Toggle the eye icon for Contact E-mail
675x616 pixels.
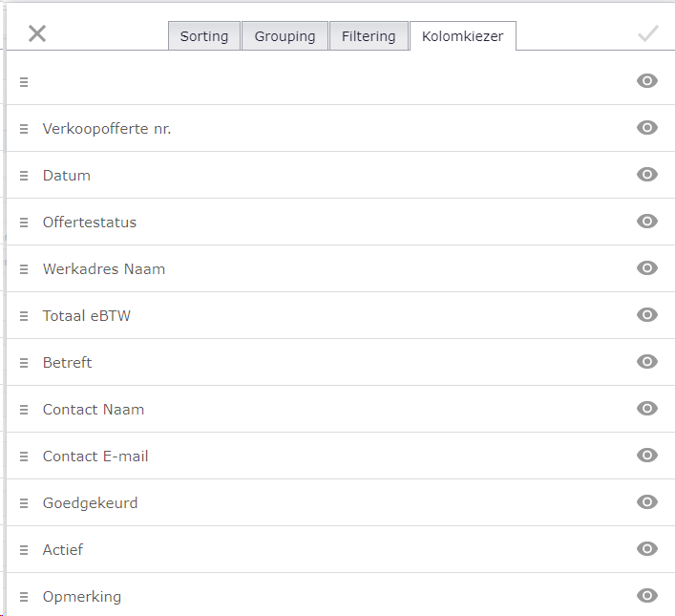647,456
